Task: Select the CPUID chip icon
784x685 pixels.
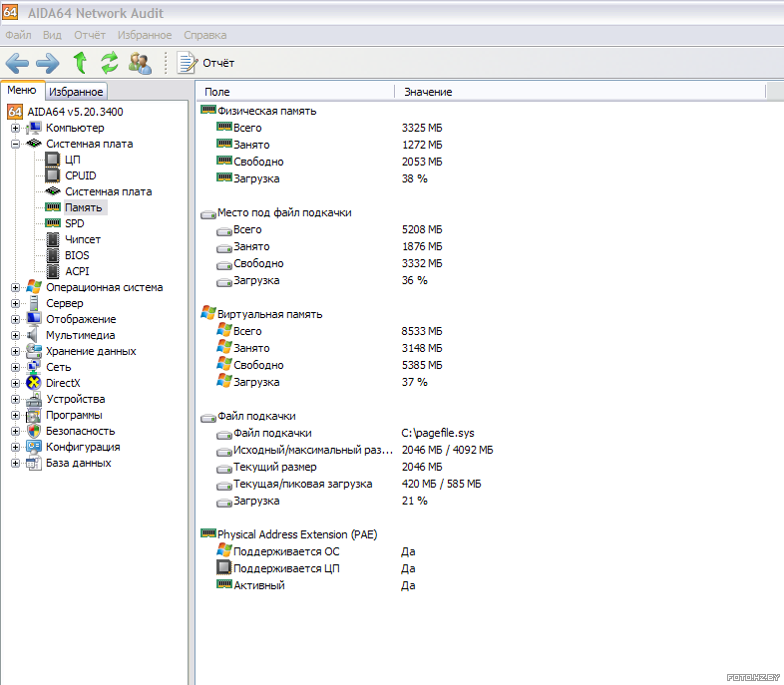Action: [x=53, y=175]
